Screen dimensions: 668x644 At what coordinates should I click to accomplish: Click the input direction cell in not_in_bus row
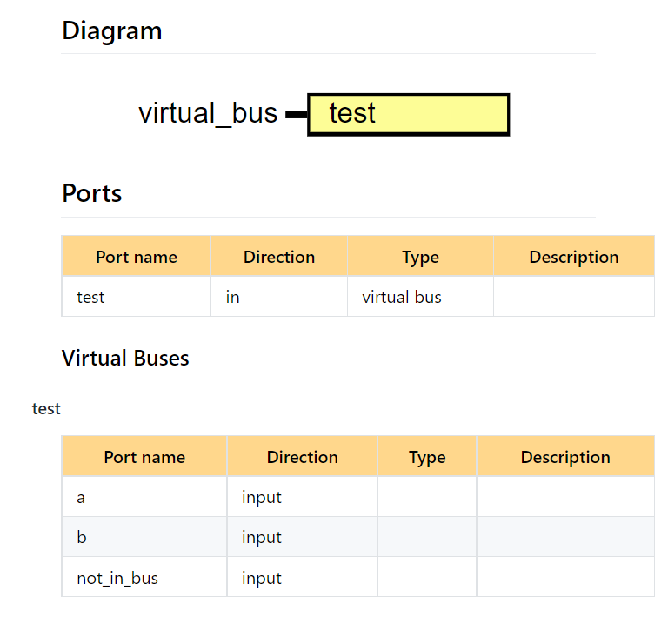(x=303, y=578)
